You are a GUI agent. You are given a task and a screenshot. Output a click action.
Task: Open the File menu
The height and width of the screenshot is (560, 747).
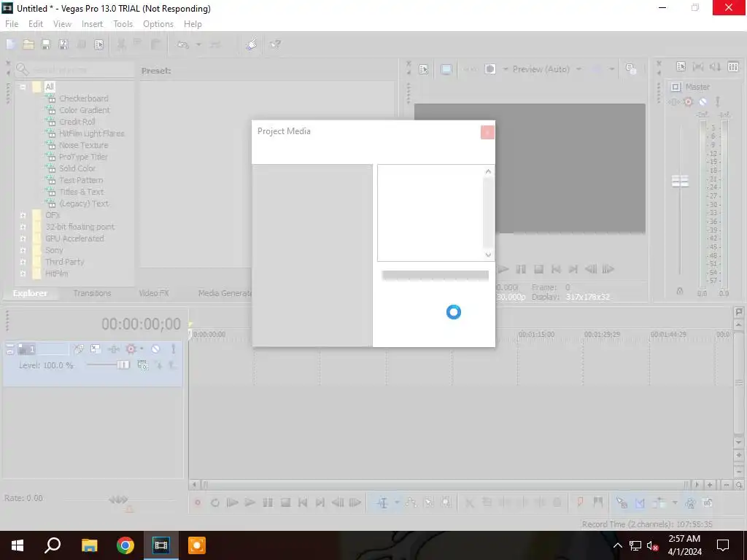tap(12, 24)
